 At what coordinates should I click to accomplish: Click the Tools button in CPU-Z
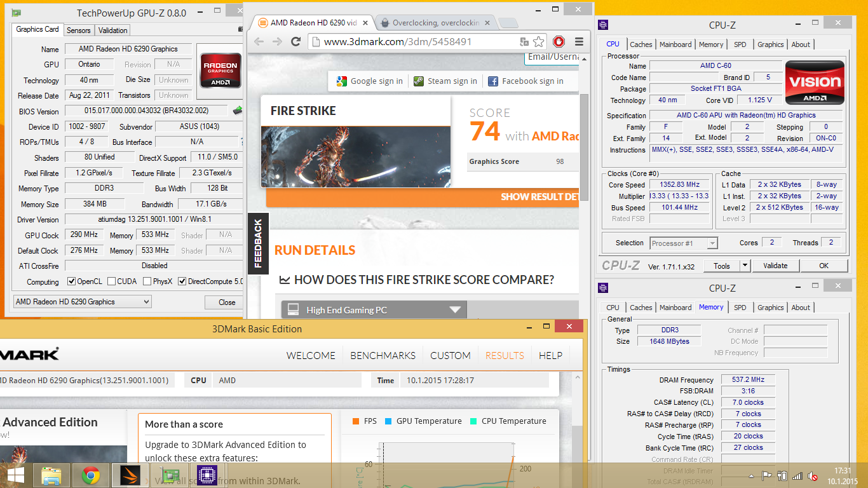click(x=722, y=266)
